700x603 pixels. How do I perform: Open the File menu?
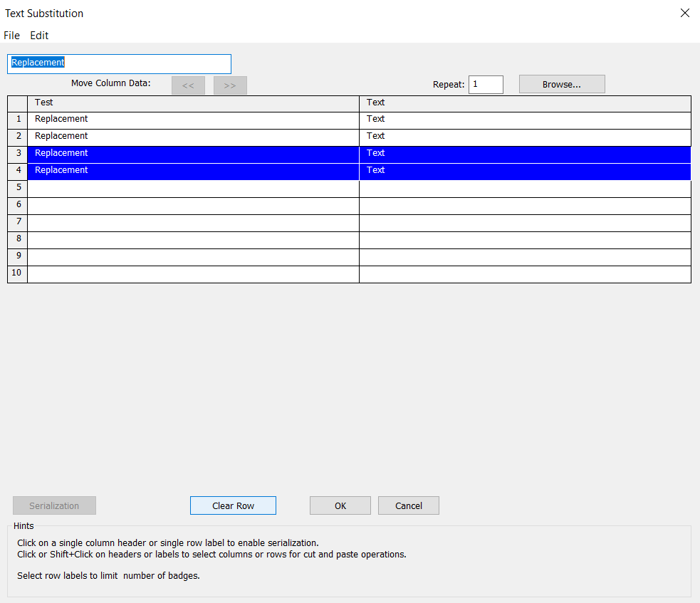tap(11, 36)
